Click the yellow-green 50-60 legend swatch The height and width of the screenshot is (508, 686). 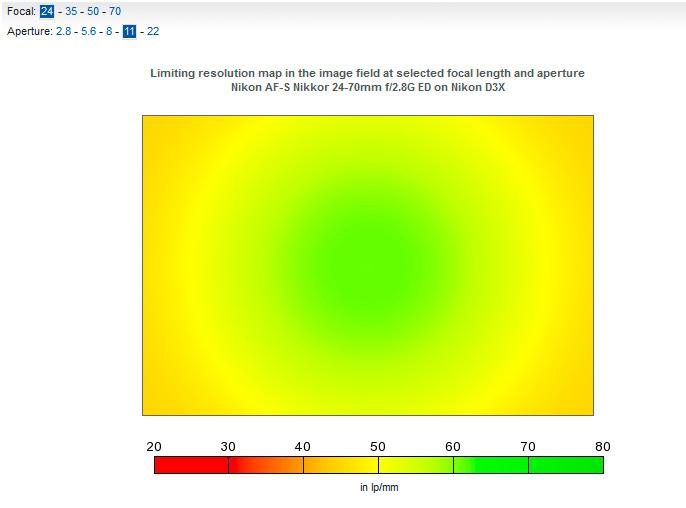[416, 465]
